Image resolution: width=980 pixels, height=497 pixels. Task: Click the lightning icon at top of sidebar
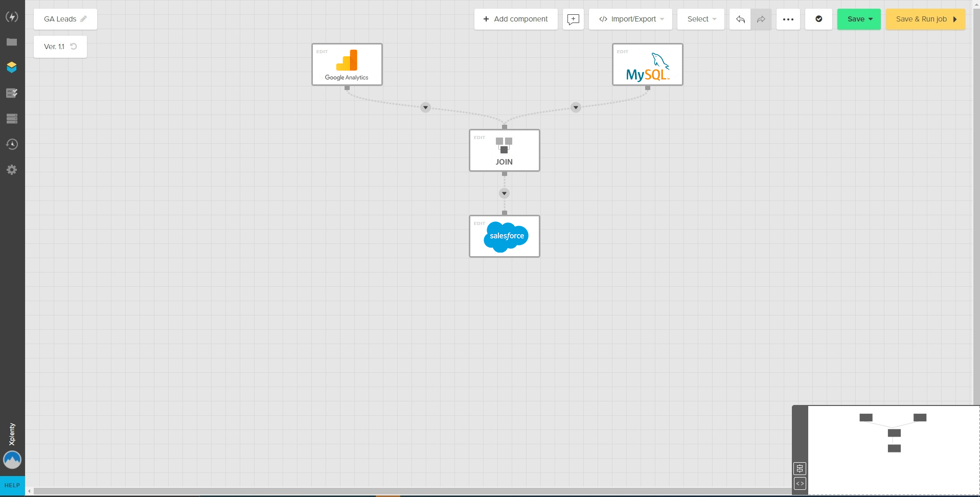point(12,17)
